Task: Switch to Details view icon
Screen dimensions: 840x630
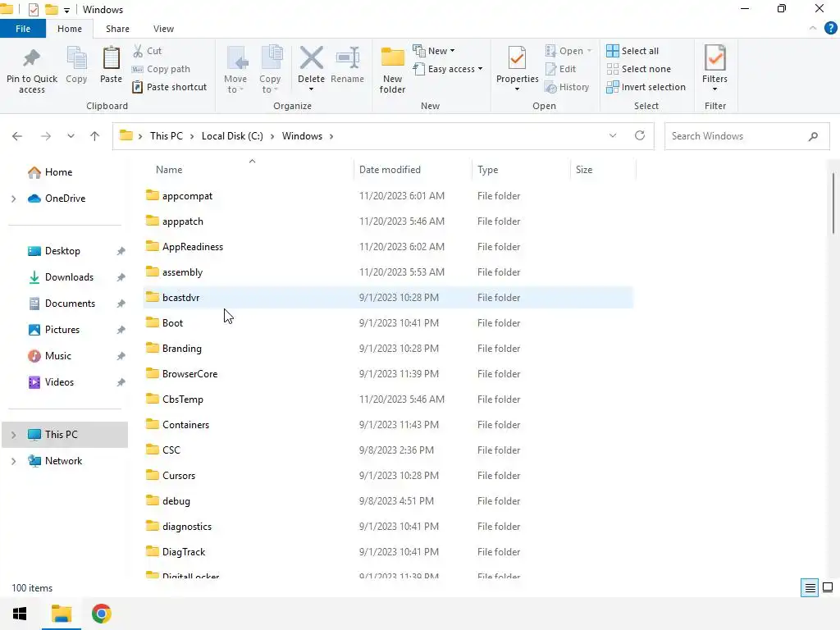Action: coord(810,587)
